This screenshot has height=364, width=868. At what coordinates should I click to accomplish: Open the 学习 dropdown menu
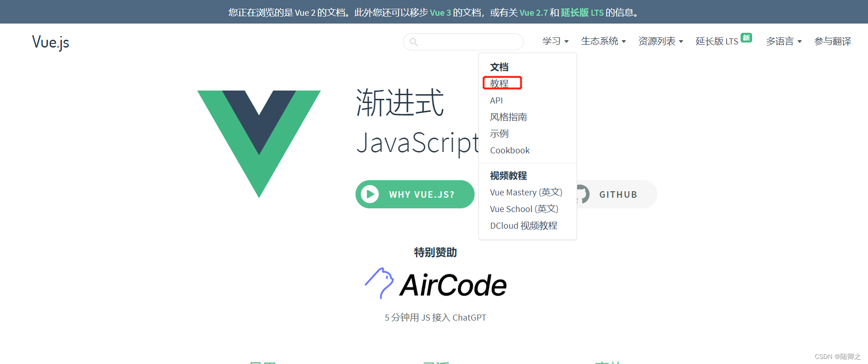[555, 41]
